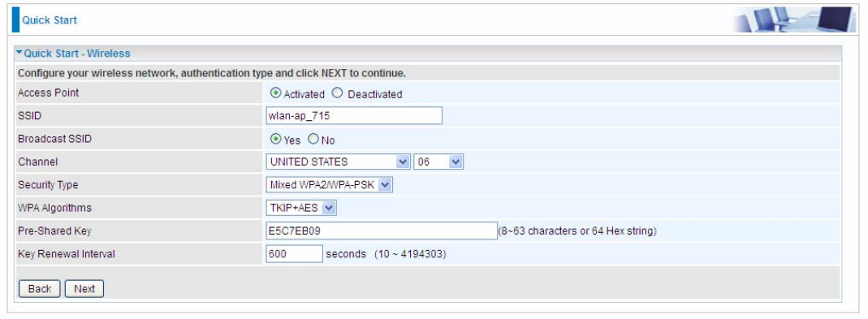Open the UNITED STATES country dropdown
868x319 pixels.
click(x=339, y=162)
